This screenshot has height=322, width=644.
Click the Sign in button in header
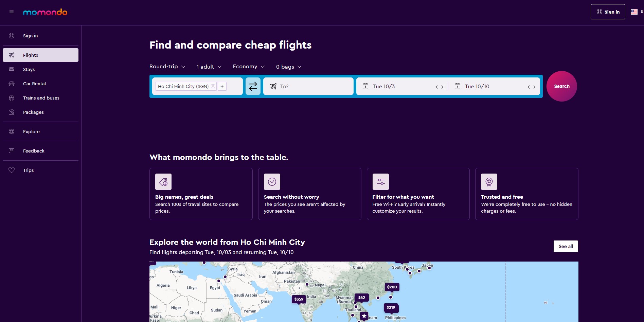click(608, 12)
